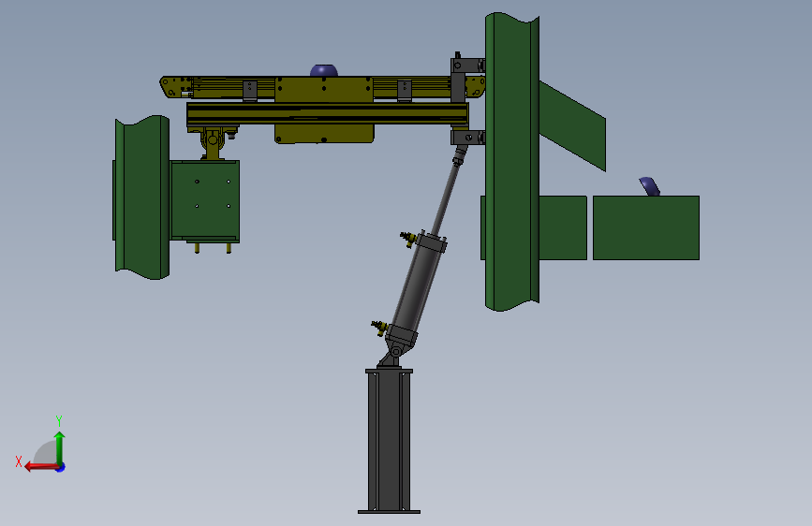Select the green curved column on the left

[x=142, y=197]
